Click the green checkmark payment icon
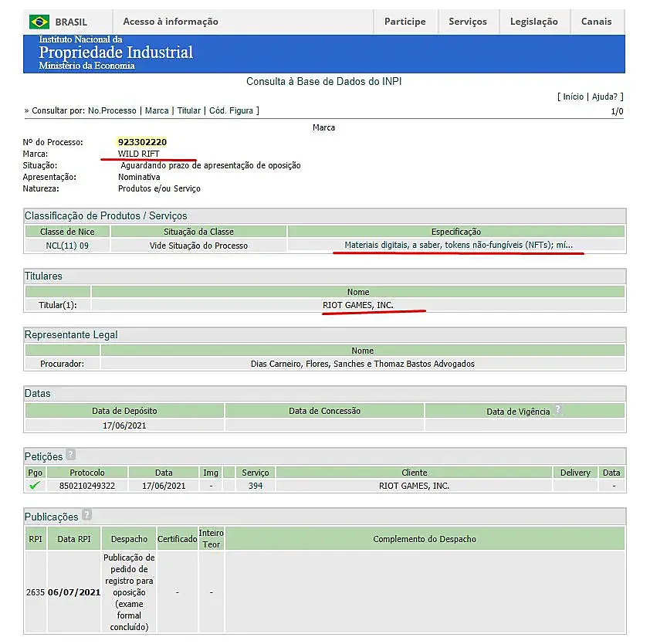Screen dimensions: 650x644 [35, 485]
